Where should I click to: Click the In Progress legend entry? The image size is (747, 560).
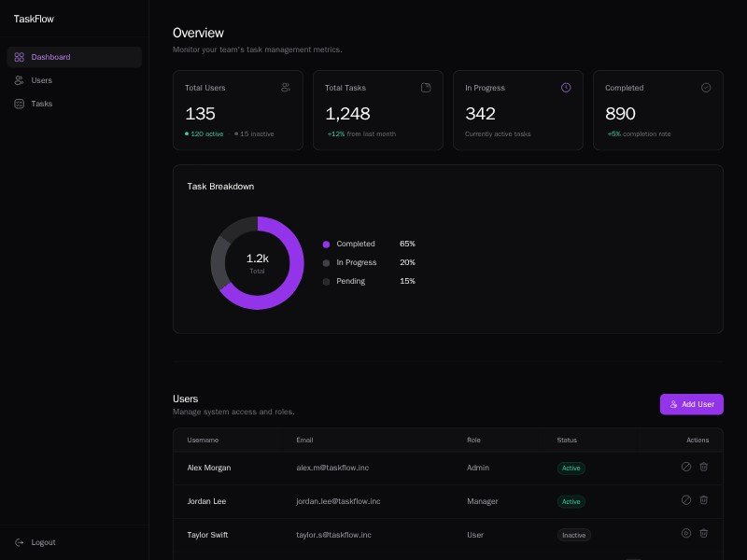[x=356, y=262]
